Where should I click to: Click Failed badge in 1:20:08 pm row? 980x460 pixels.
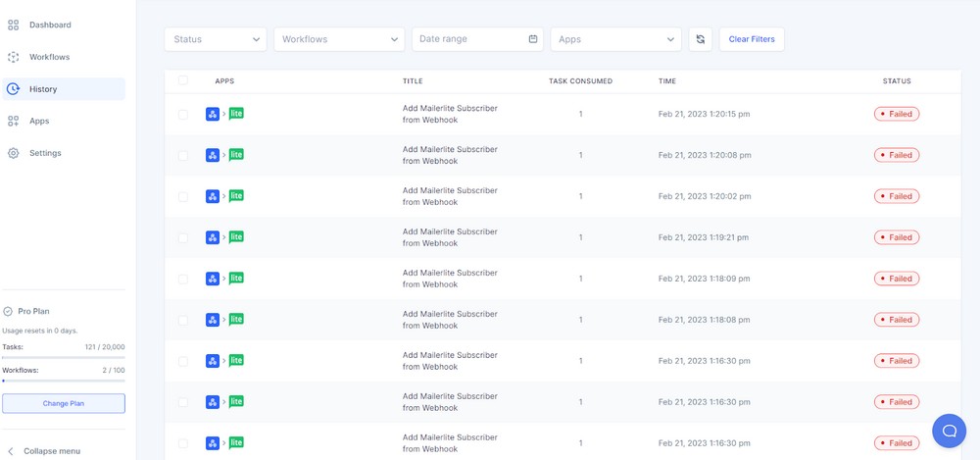click(897, 155)
